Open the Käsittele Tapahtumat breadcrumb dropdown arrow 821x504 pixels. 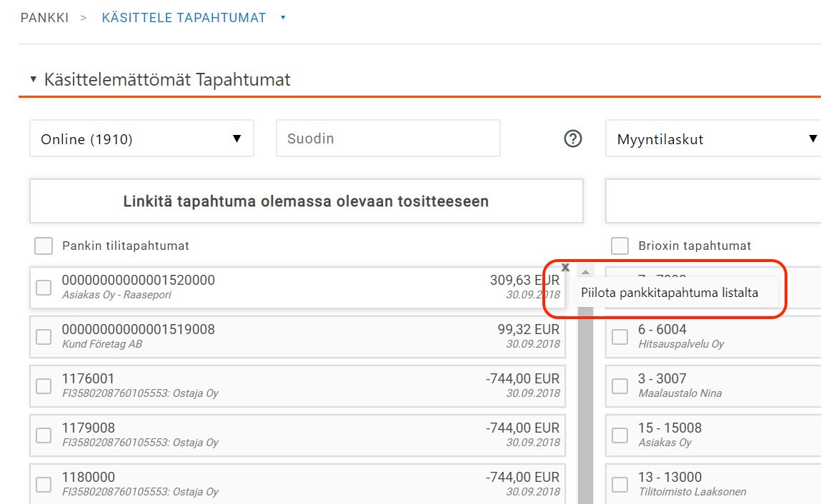(x=283, y=18)
